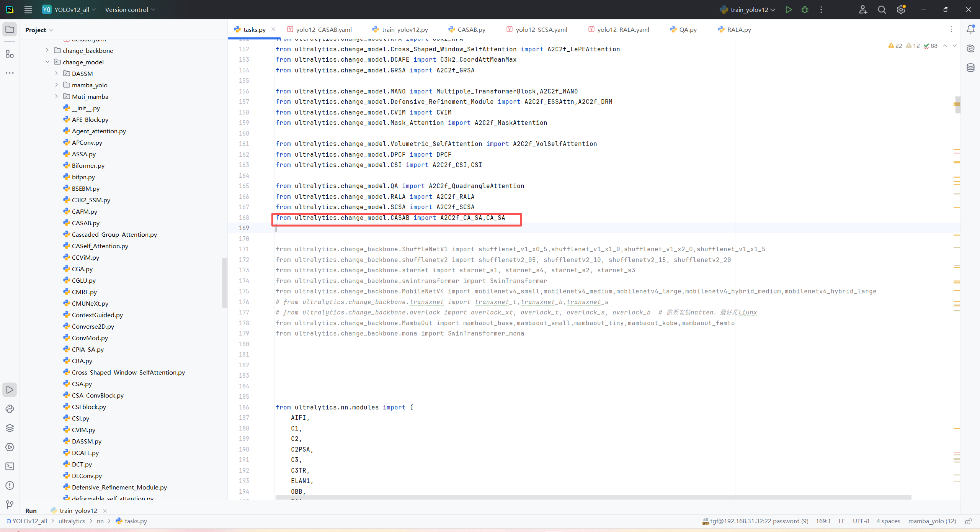Open the Problems tool window
980x532 pixels.
coord(10,485)
